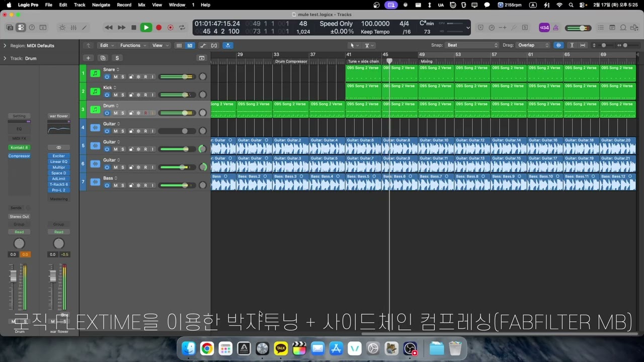644x362 pixels.
Task: Click the green Play button
Action: 146,28
